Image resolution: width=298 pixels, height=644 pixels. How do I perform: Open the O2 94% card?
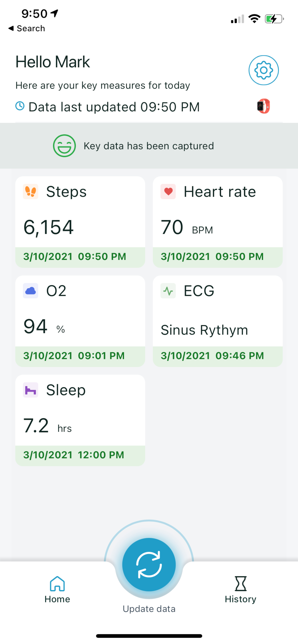80,321
